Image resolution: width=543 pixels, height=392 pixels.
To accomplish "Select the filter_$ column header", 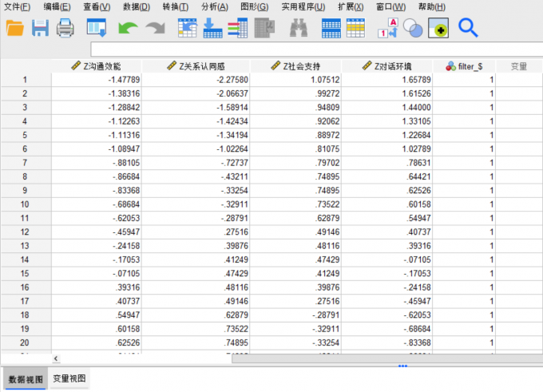I will (x=465, y=66).
